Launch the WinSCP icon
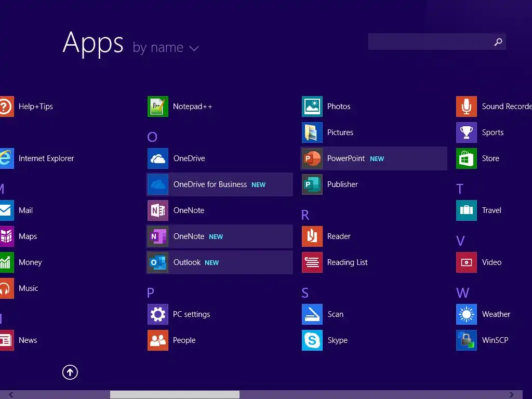This screenshot has width=532, height=399. tap(467, 340)
